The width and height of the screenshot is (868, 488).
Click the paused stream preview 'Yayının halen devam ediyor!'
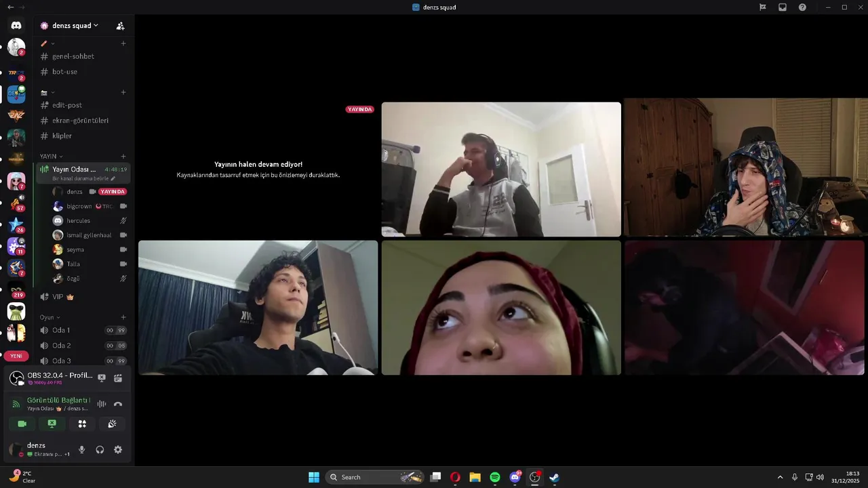[x=258, y=169]
